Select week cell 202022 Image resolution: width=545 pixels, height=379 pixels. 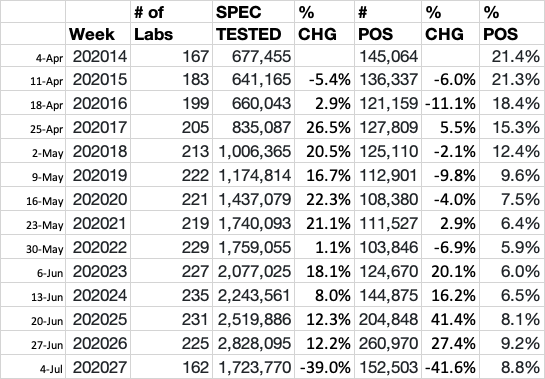click(x=98, y=247)
